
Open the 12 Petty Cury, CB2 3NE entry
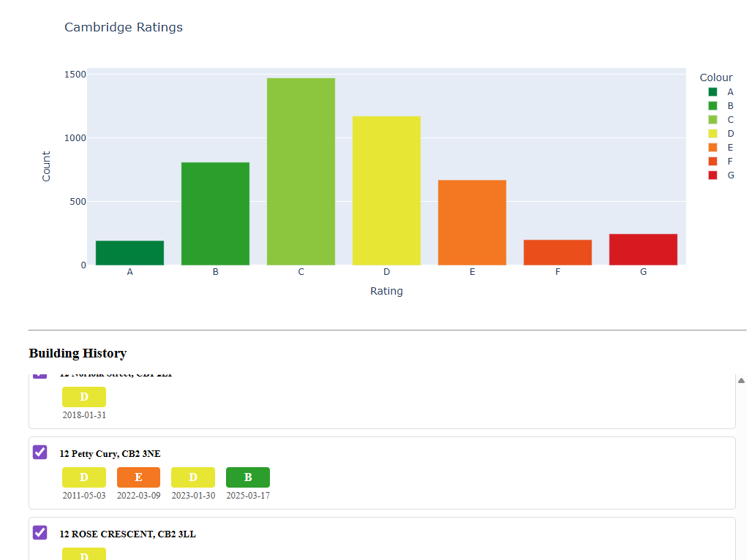click(x=110, y=453)
